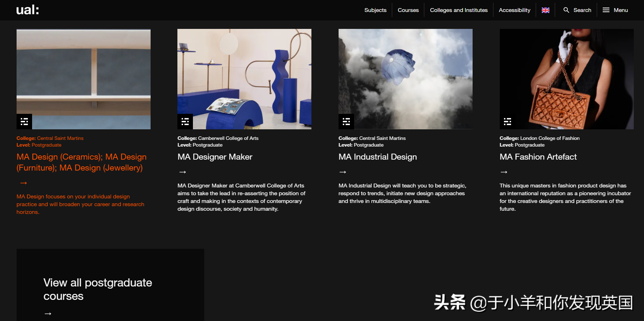Viewport: 644px width, 321px height.
Task: Click the UAL logo
Action: 28,10
